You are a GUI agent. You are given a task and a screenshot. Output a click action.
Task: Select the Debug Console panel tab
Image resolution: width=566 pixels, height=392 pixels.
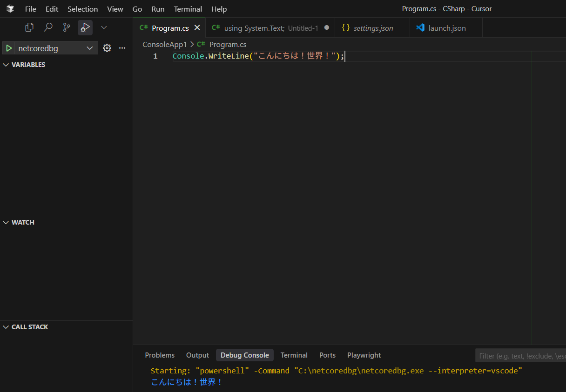pyautogui.click(x=245, y=355)
